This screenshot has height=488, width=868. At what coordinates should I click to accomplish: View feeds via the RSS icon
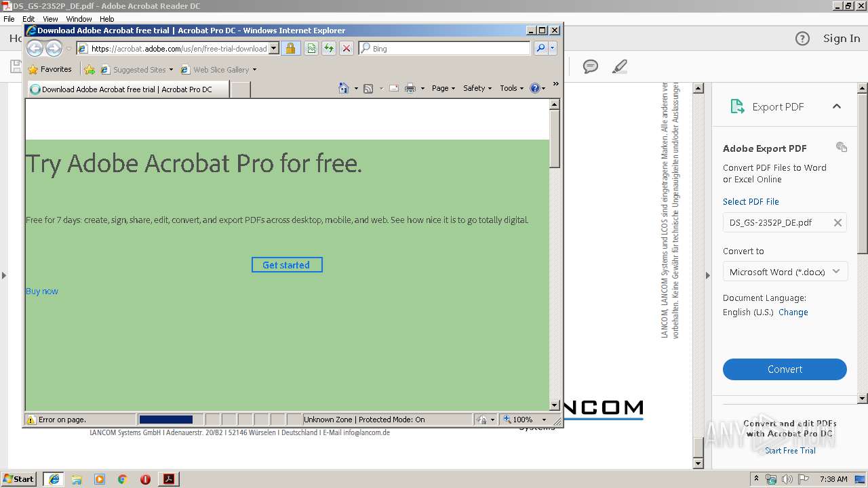[x=368, y=88]
